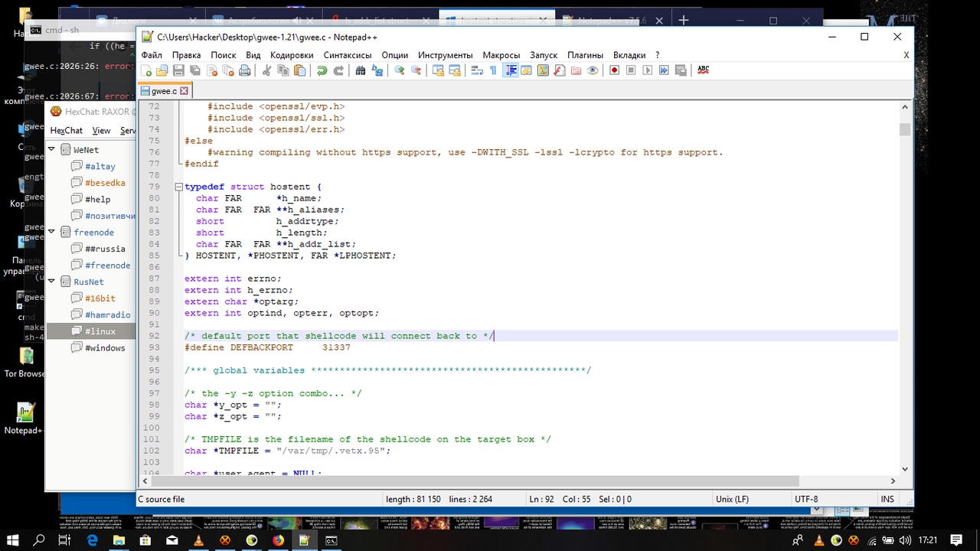This screenshot has height=551, width=980.
Task: Close the gwee.c tab with red X
Action: pos(184,91)
